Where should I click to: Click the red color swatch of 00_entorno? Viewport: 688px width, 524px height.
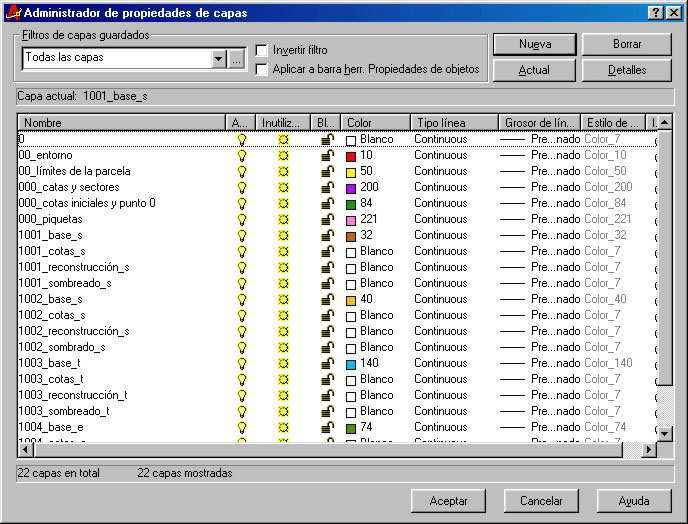click(x=351, y=156)
